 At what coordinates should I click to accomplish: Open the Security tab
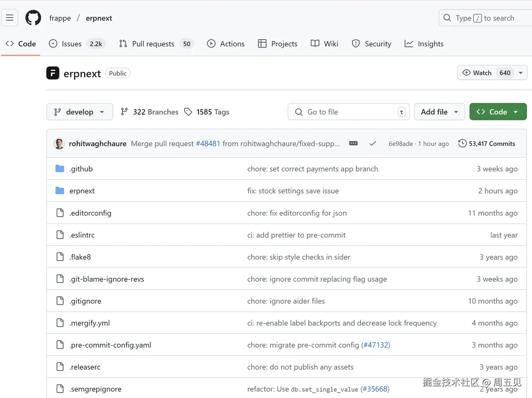[371, 44]
